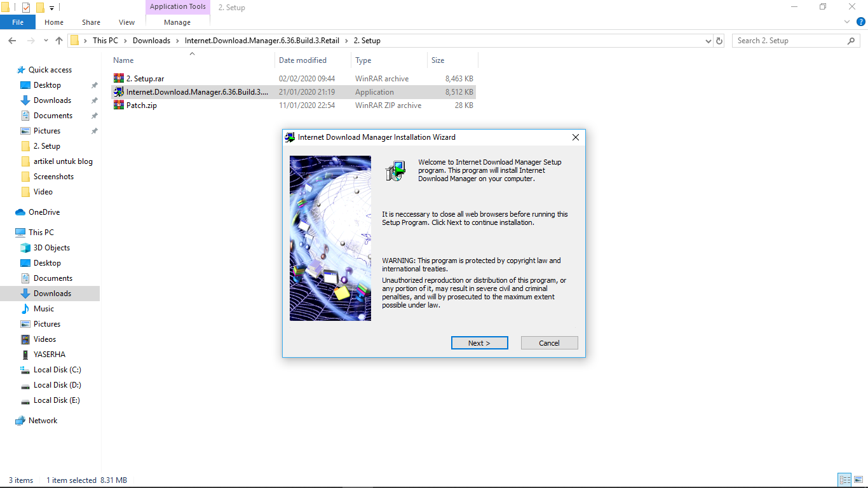Open Pictures under This PC
Viewport: 868px width, 488px height.
pos(47,324)
